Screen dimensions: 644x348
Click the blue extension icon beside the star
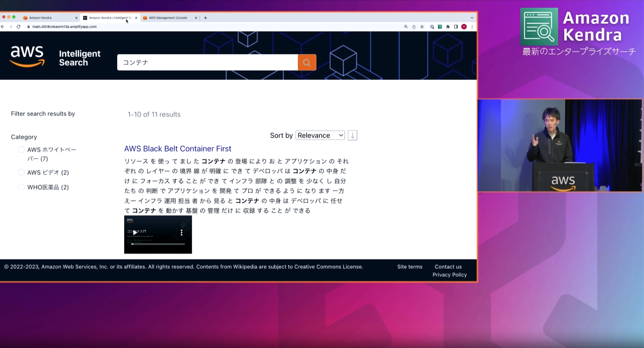coord(432,27)
